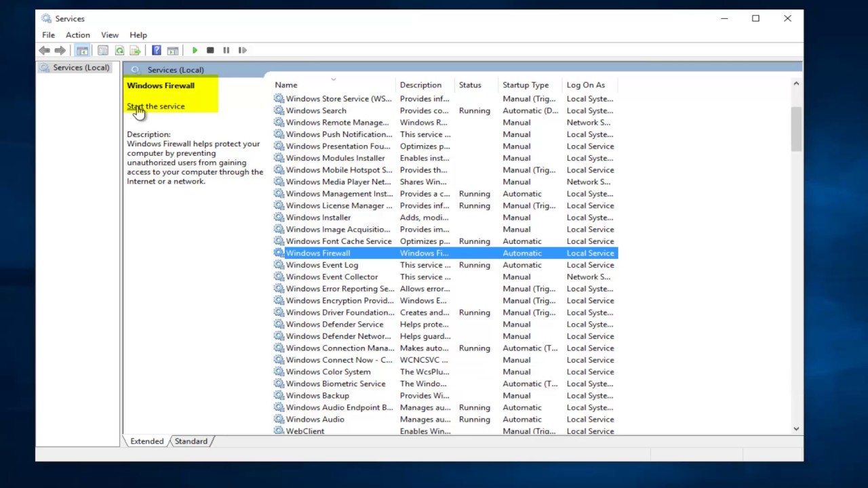Open the Help menu

click(x=138, y=35)
